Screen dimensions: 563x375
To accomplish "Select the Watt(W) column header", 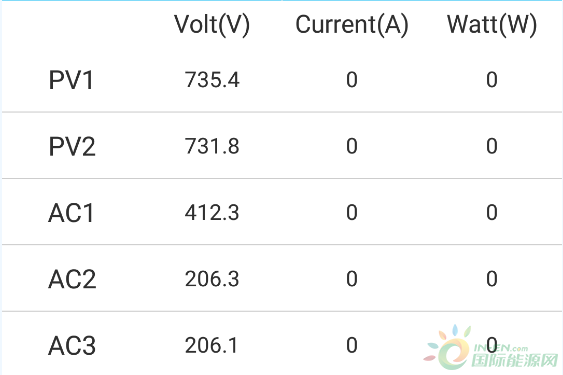I will [x=492, y=25].
